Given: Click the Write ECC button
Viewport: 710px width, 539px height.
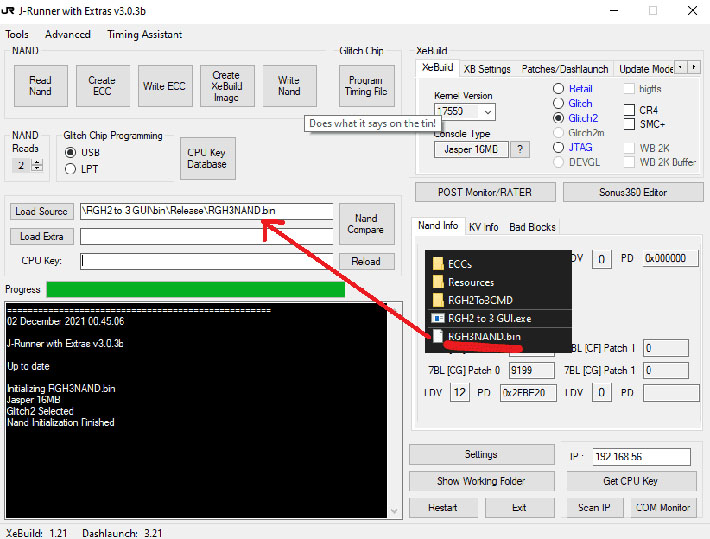Looking at the screenshot, I should point(165,86).
